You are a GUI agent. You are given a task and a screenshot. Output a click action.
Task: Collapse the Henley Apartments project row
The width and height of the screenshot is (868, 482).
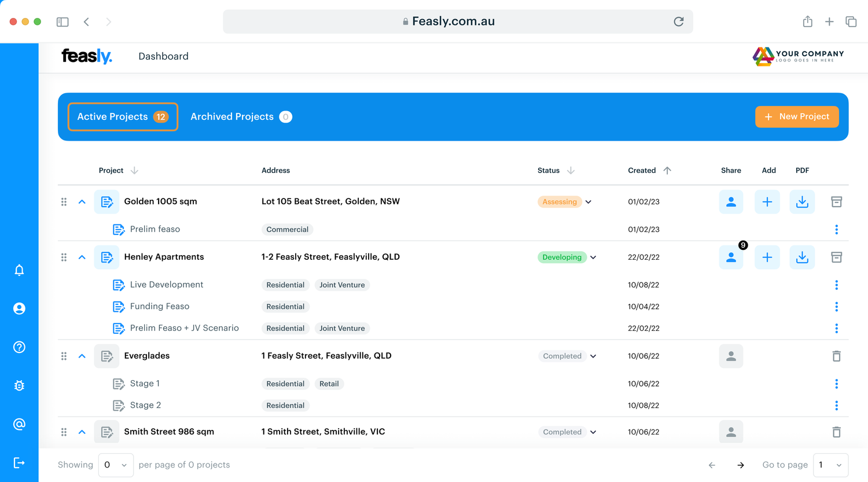tap(82, 257)
